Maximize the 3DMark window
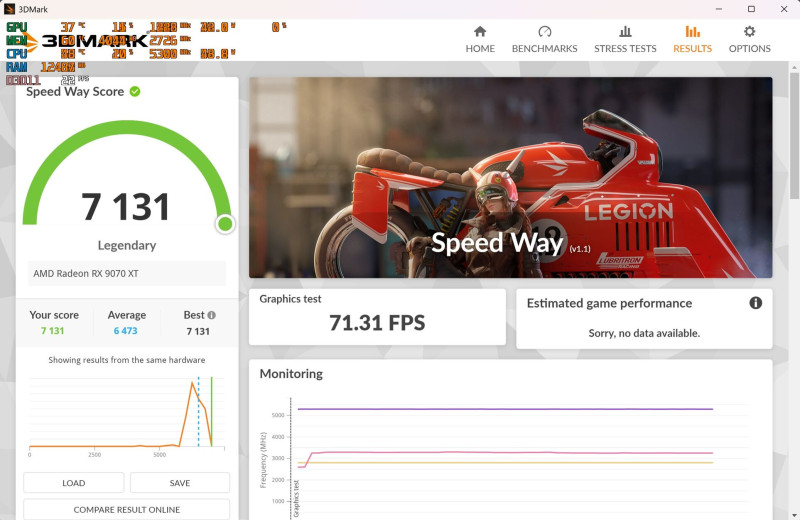The image size is (800, 520). [752, 9]
